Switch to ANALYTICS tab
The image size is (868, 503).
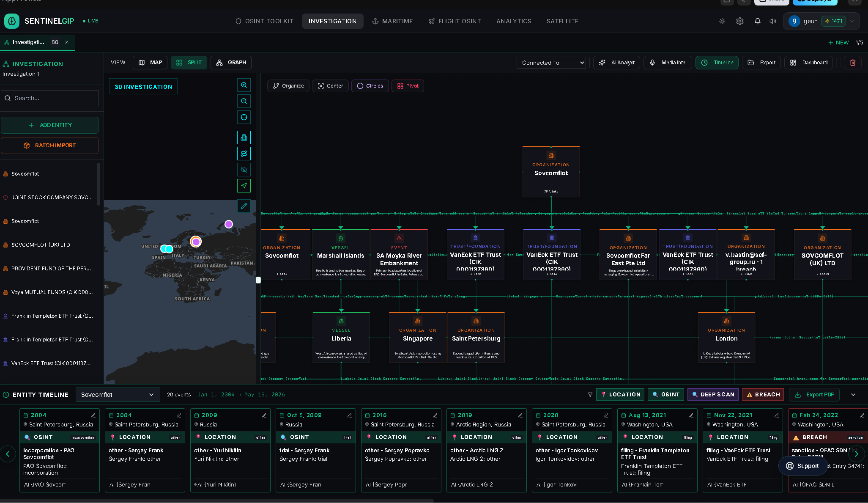514,21
